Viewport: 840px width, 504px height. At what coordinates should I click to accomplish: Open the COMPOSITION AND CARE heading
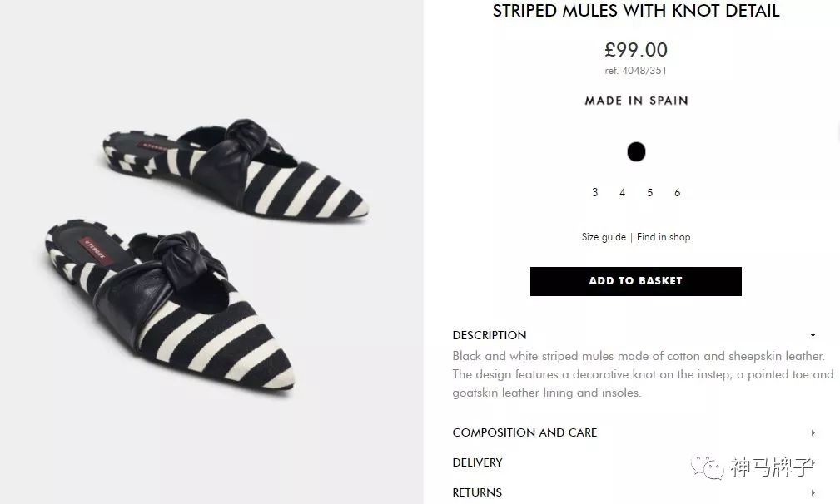click(x=524, y=432)
